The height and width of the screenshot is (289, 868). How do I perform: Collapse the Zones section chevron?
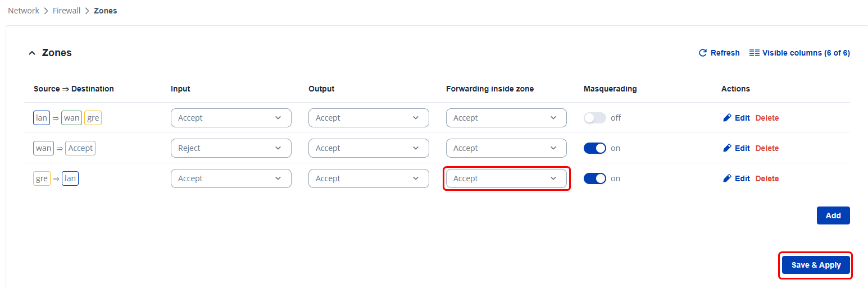click(x=32, y=53)
